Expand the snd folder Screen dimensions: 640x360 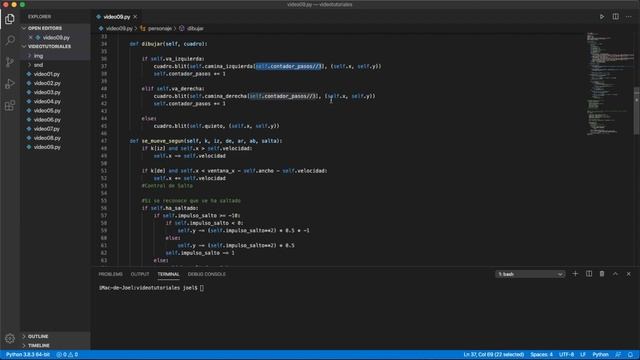point(38,65)
